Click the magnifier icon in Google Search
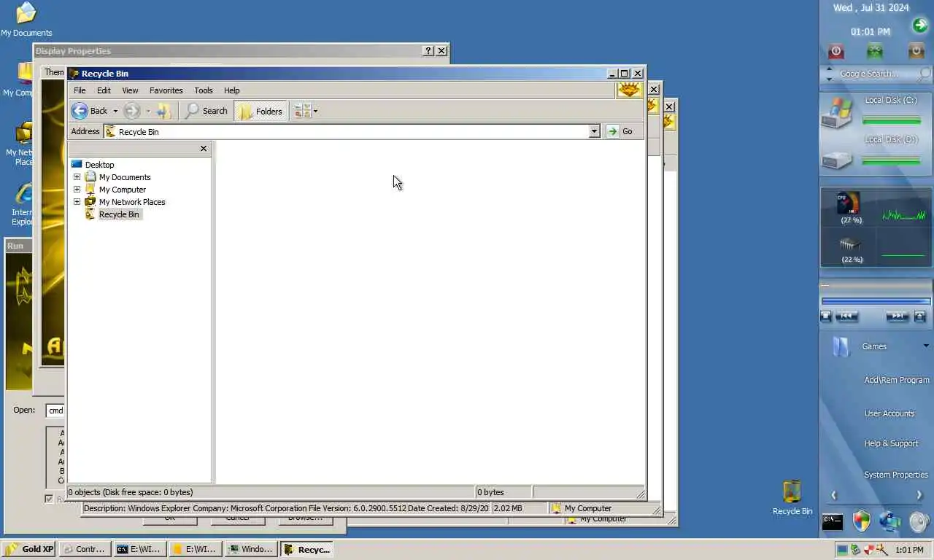 coord(924,74)
